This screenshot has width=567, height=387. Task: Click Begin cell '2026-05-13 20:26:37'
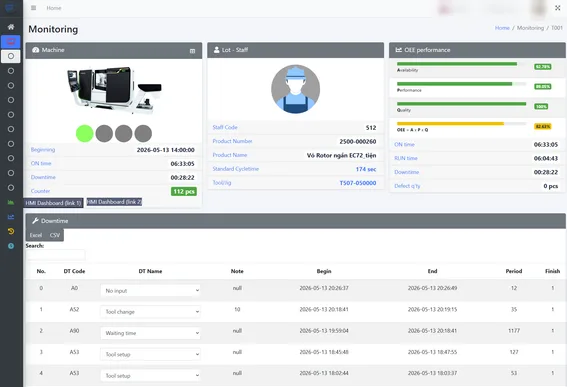pyautogui.click(x=324, y=288)
